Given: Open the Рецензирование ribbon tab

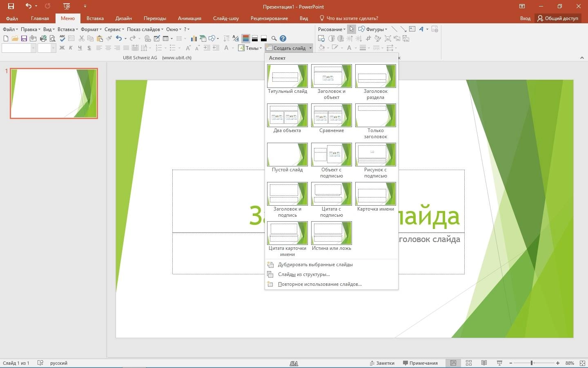Looking at the screenshot, I should (269, 18).
